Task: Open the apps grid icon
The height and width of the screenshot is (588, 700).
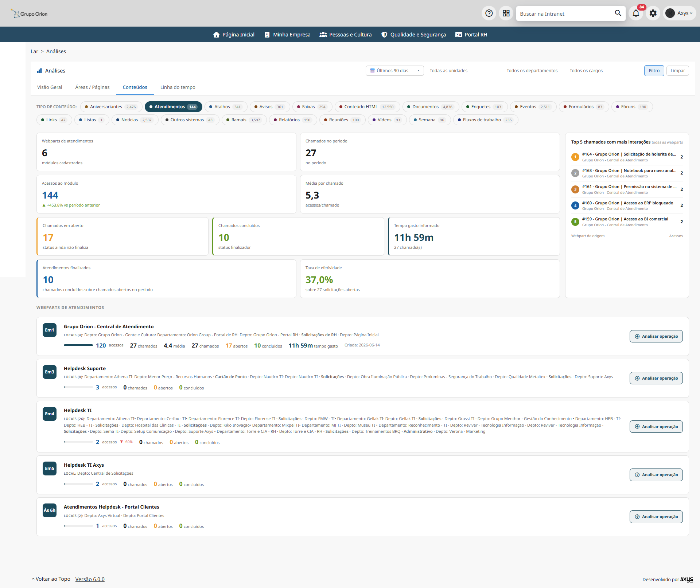Action: (x=506, y=13)
